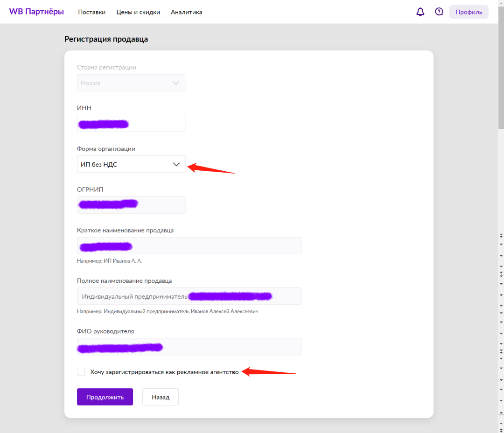Enable the advertising agency registration checkbox

click(81, 372)
